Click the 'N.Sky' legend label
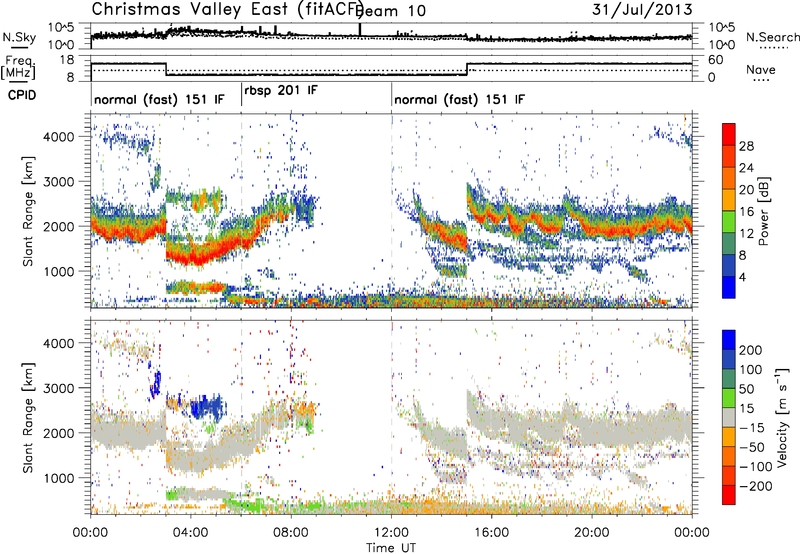The width and height of the screenshot is (800, 554). tap(19, 37)
